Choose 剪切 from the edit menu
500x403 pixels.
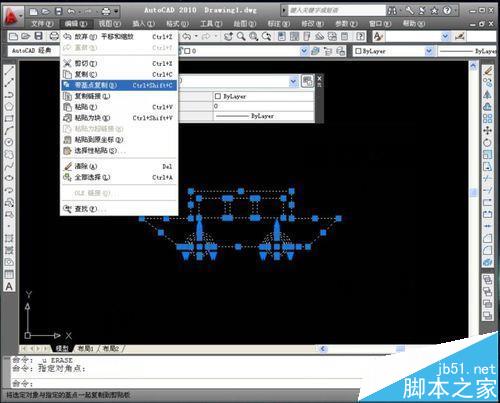[119, 63]
